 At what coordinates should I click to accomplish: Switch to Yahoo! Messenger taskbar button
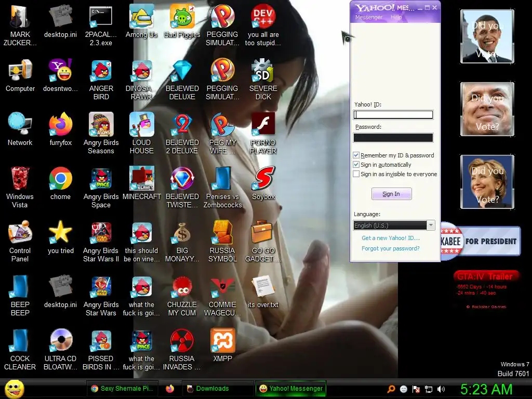tap(291, 389)
